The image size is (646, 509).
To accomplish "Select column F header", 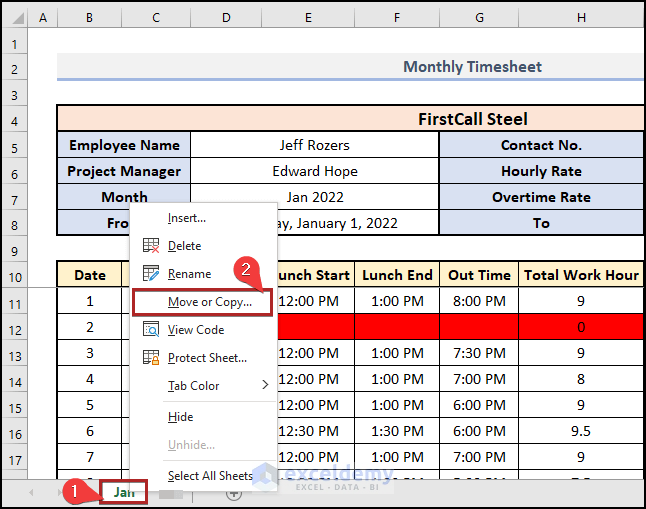I will pyautogui.click(x=397, y=18).
